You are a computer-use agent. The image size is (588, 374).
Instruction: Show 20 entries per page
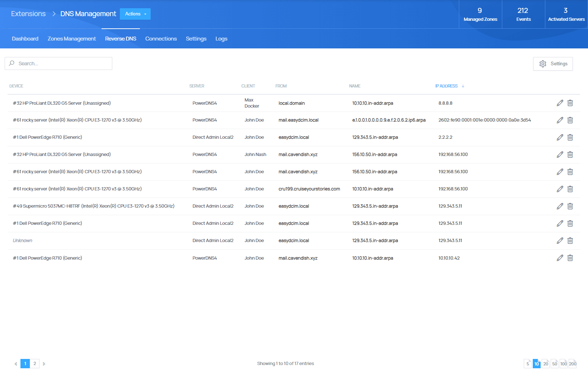coord(546,364)
